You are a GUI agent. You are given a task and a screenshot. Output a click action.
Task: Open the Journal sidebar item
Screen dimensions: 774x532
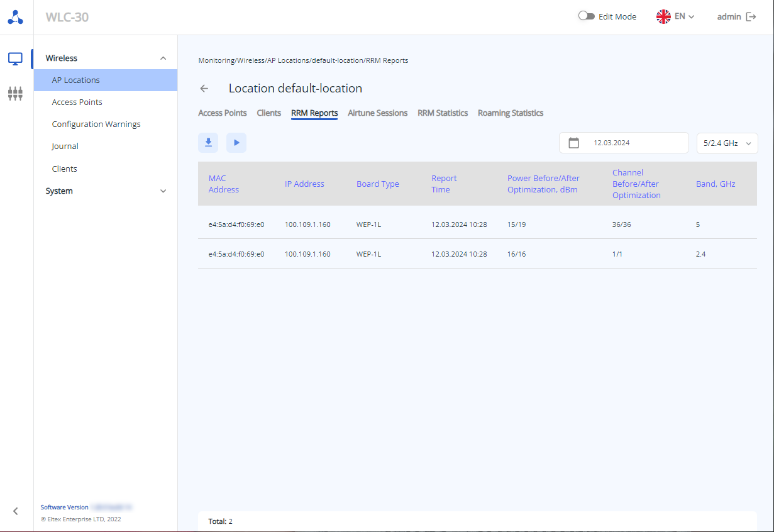(x=65, y=147)
